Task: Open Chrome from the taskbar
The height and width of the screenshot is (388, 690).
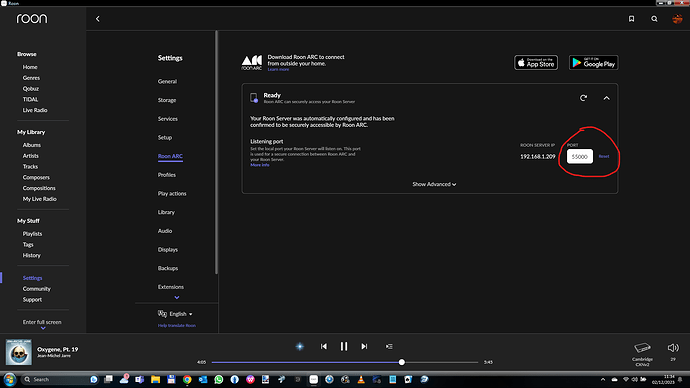Action: [x=187, y=380]
